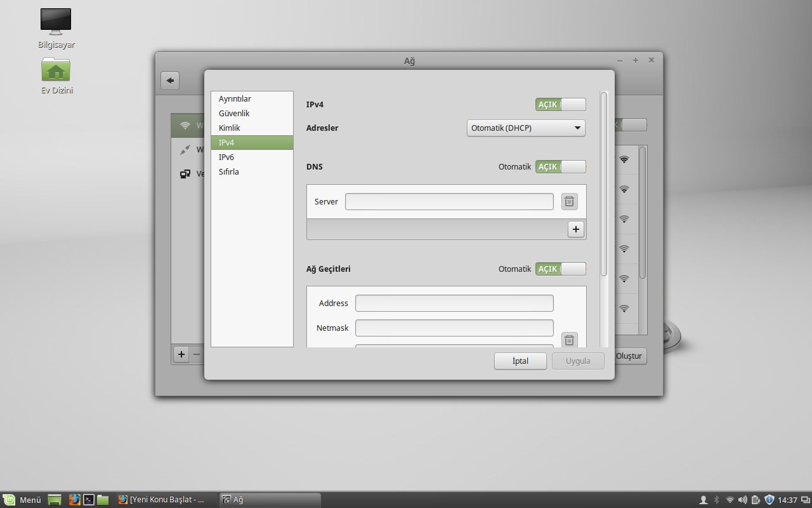Image resolution: width=812 pixels, height=508 pixels.
Task: Click the Oluştur button in the Ağ window
Action: click(629, 356)
